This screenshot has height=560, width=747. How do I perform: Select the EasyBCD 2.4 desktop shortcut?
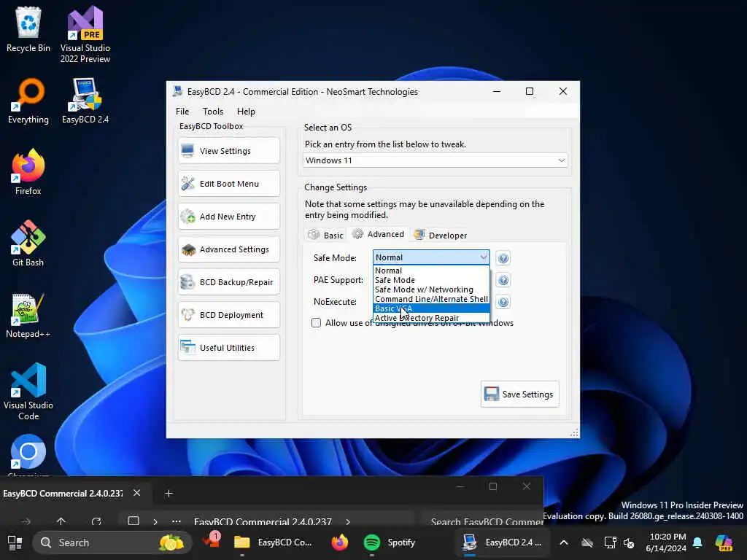(x=85, y=101)
